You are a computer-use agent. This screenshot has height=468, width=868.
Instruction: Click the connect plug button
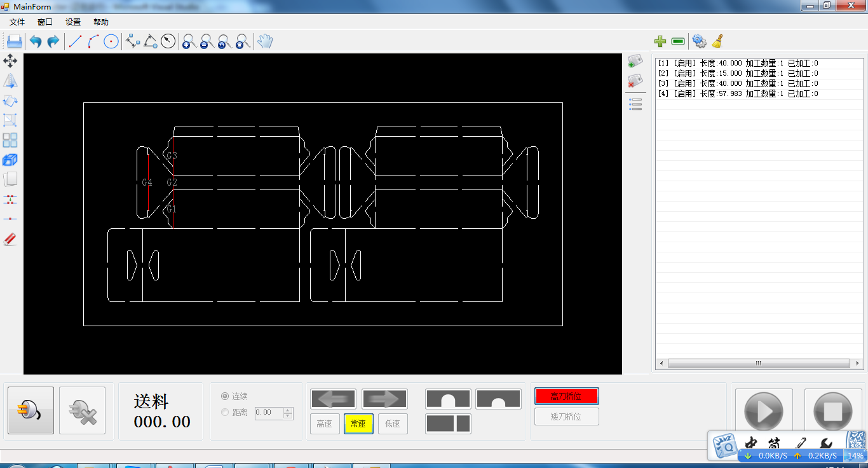pyautogui.click(x=31, y=411)
